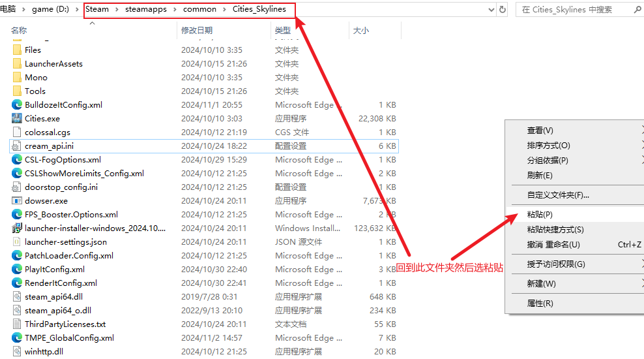Select the file name winhttp.dll
This screenshot has height=359, width=644.
(44, 352)
